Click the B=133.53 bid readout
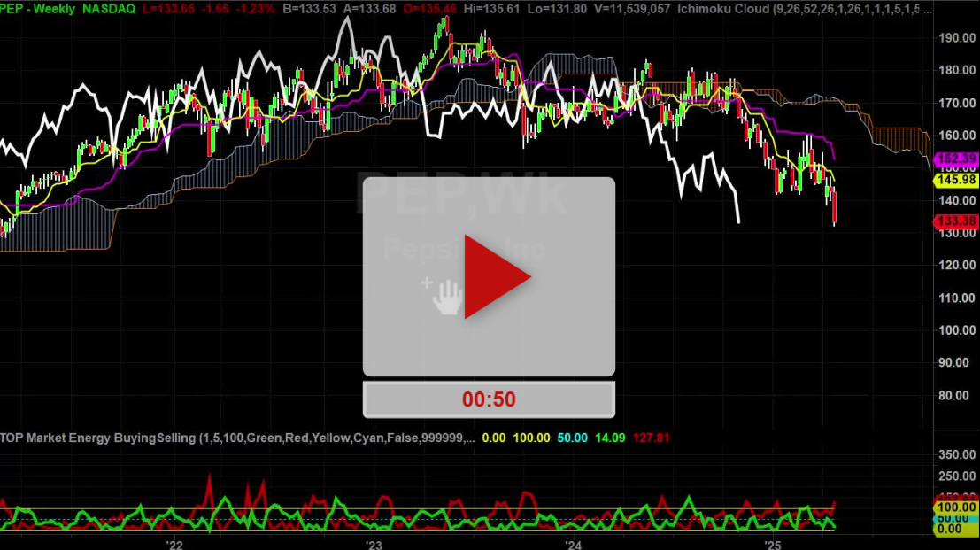980x550 pixels. pyautogui.click(x=309, y=9)
